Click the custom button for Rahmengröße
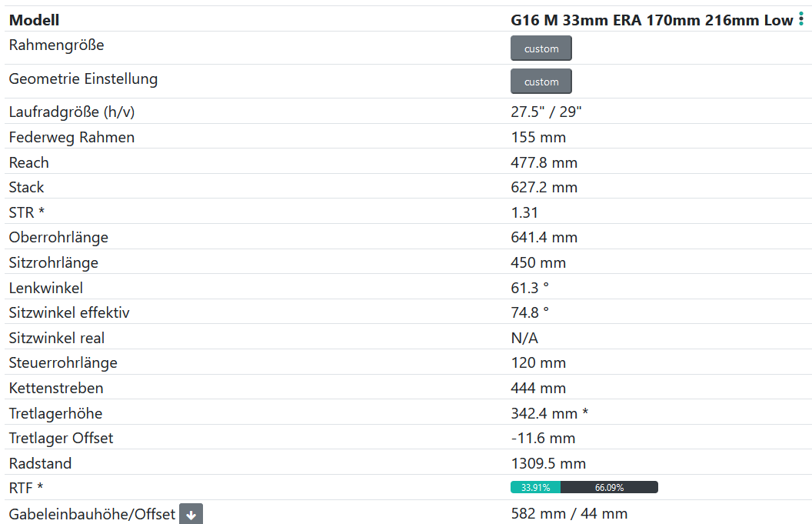 pos(541,48)
